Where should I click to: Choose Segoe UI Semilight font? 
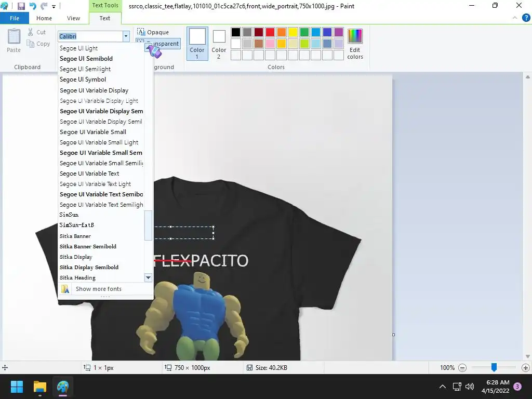pos(101,69)
